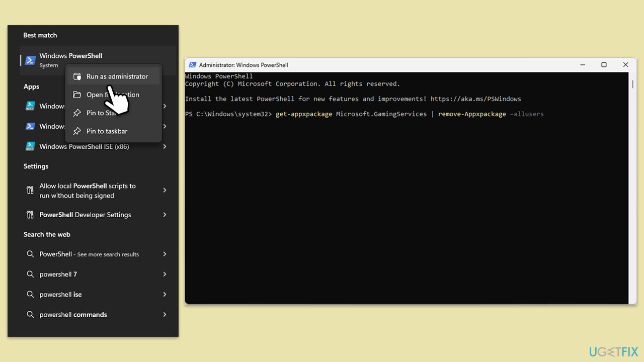Click the Run as administrator shield icon
Screen dimensions: 644x362
77,76
